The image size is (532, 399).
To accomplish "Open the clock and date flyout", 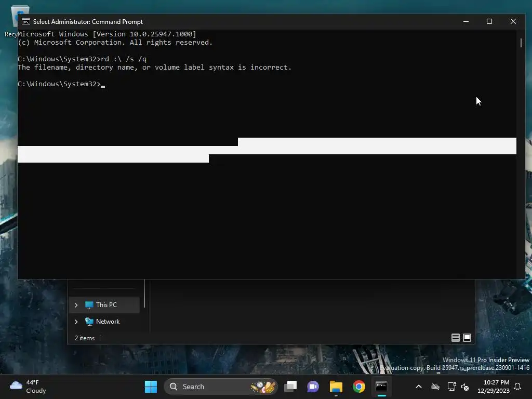I will 494,387.
